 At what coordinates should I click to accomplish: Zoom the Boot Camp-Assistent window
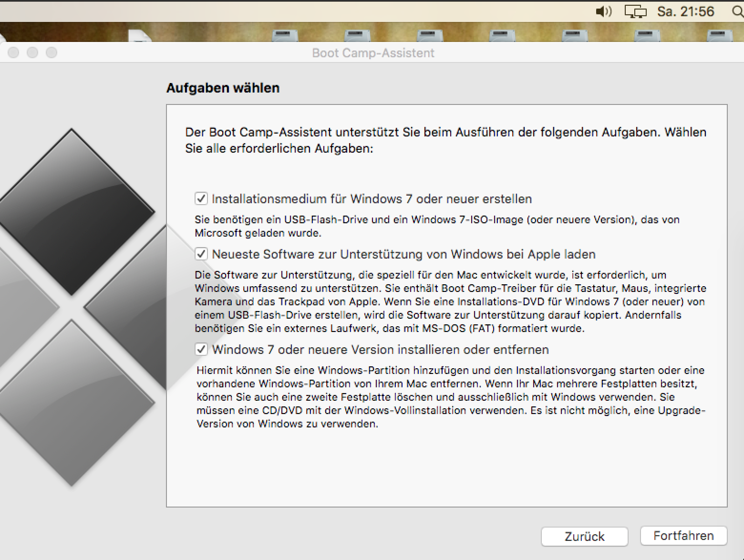coord(52,52)
